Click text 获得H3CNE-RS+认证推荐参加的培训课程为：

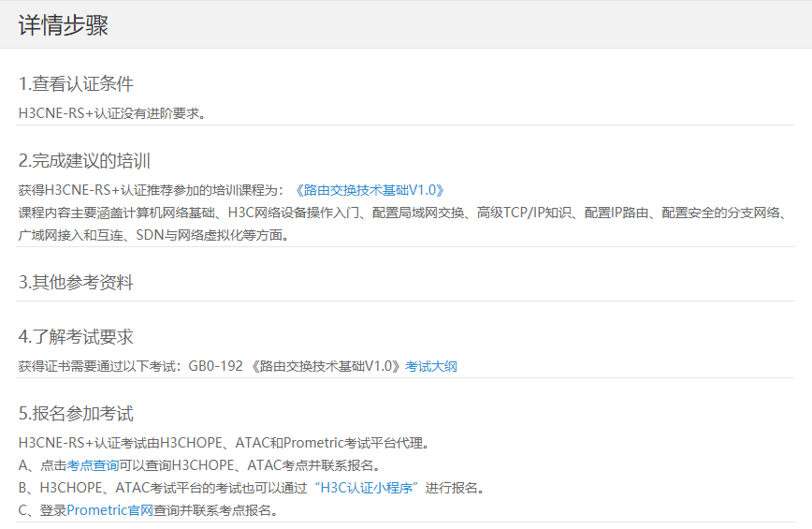152,191
